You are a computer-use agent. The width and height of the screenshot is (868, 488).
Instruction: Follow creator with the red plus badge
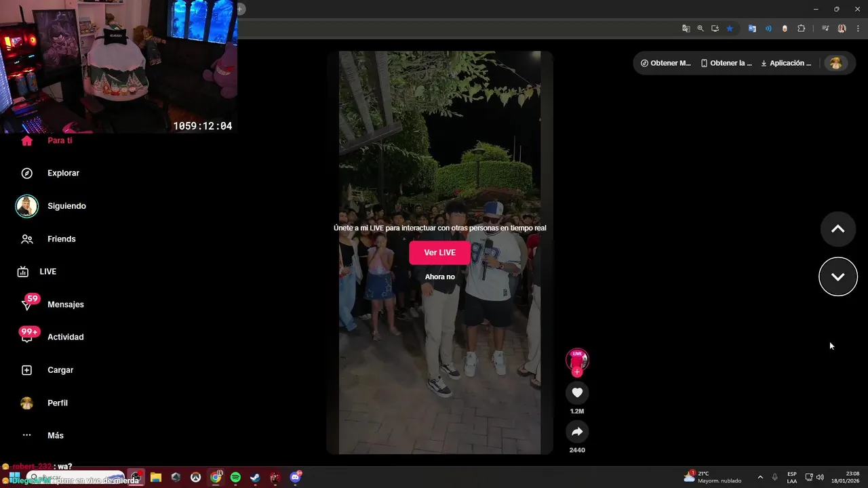pyautogui.click(x=577, y=372)
